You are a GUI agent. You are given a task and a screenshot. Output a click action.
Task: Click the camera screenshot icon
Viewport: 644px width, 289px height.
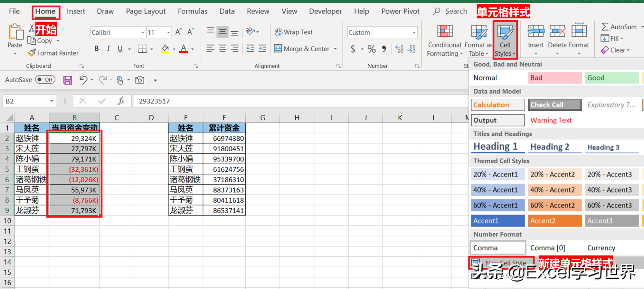coord(140,80)
